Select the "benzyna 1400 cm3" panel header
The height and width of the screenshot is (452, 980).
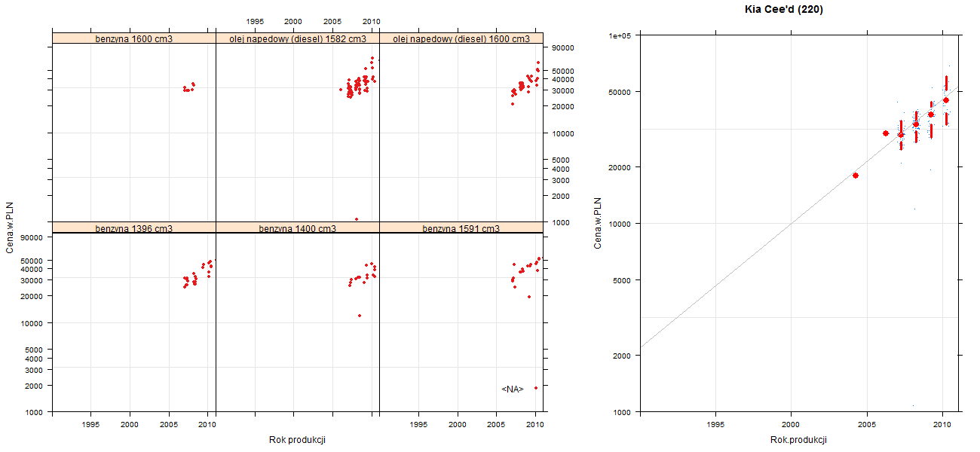click(x=298, y=228)
